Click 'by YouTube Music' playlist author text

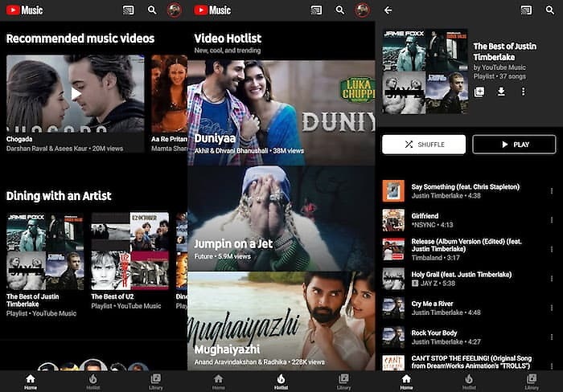499,67
